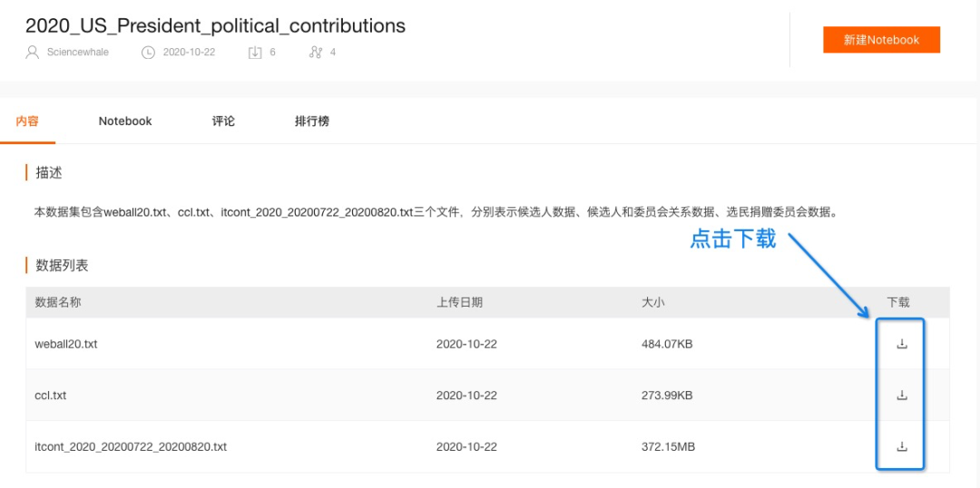Click the author user icon
The height and width of the screenshot is (488, 980).
(32, 52)
